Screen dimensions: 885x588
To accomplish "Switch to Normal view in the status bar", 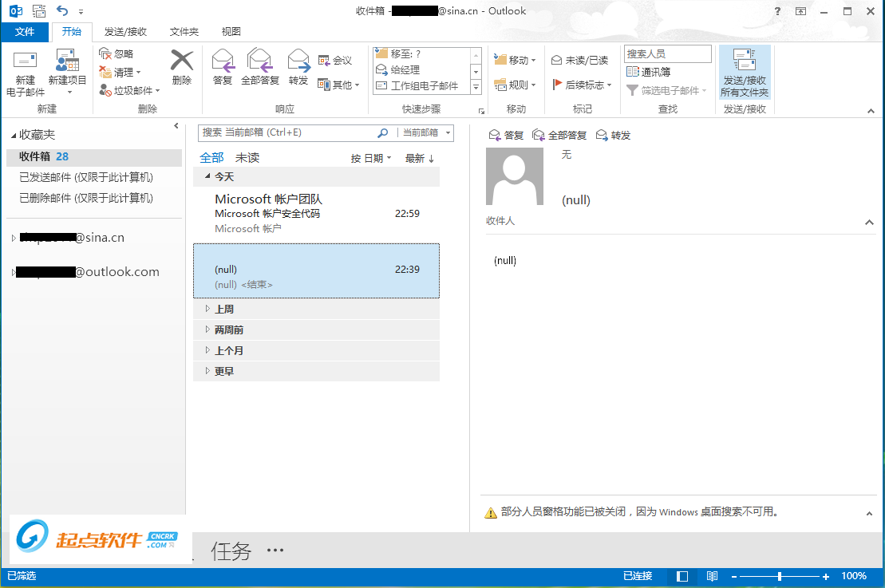I will pyautogui.click(x=682, y=576).
